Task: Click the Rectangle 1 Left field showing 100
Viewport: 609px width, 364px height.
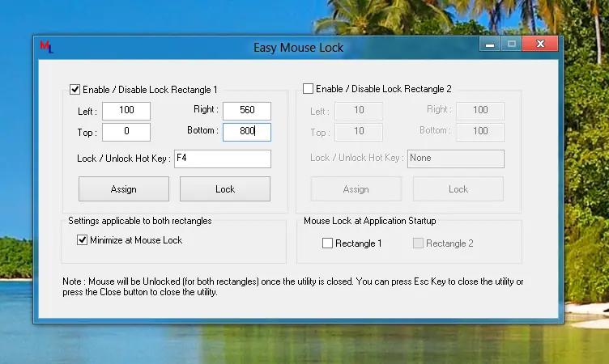Action: [x=126, y=111]
